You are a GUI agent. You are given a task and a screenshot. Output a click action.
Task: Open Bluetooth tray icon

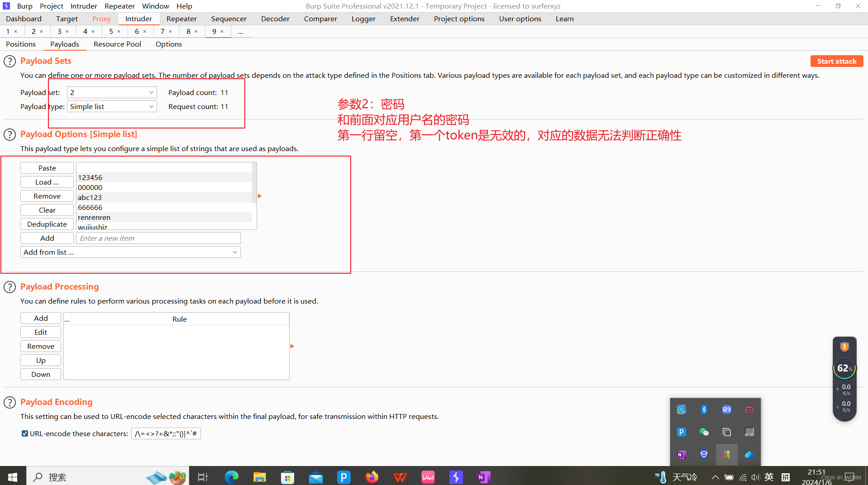tap(704, 409)
